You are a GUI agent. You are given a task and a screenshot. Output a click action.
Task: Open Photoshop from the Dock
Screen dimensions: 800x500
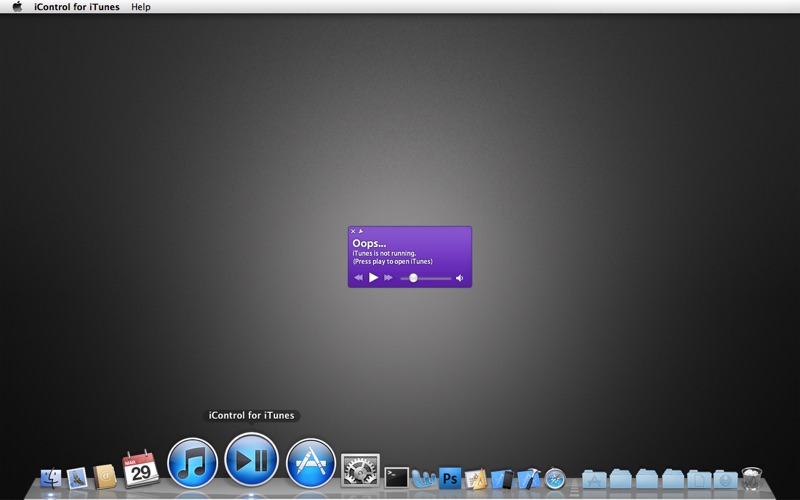click(450, 478)
